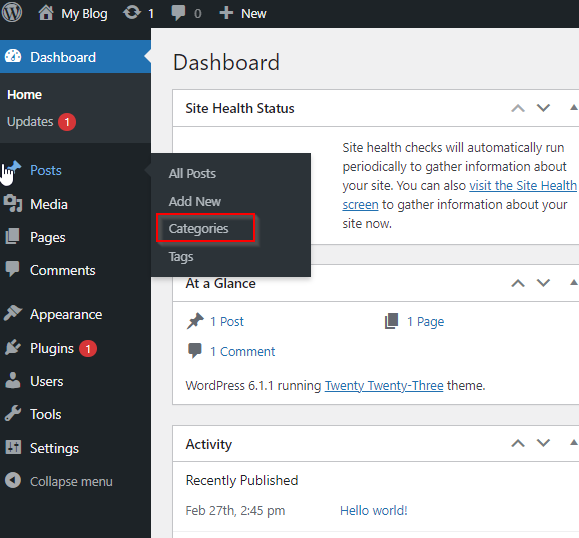Click the plus New icon
Viewport: 579px width, 538px height.
pos(226,13)
